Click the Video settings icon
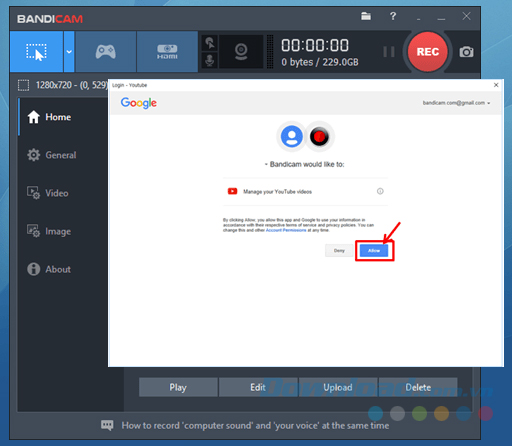The width and height of the screenshot is (512, 446). click(x=33, y=193)
